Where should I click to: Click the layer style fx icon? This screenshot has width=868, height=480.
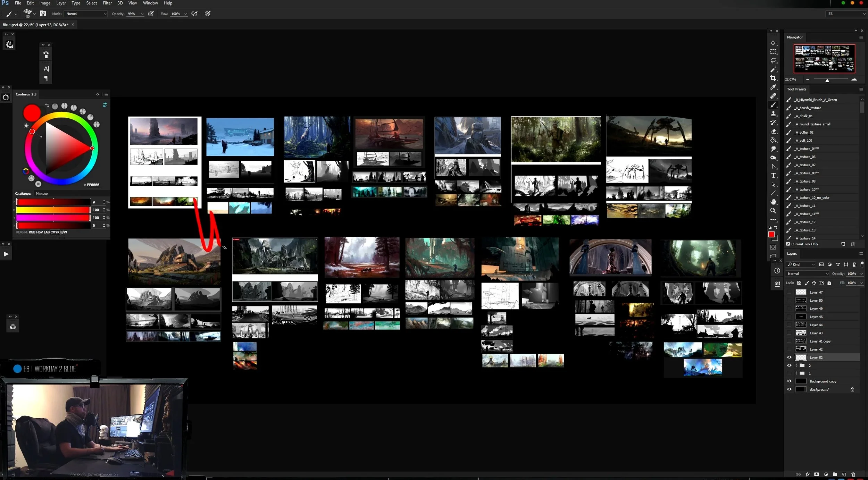[808, 474]
